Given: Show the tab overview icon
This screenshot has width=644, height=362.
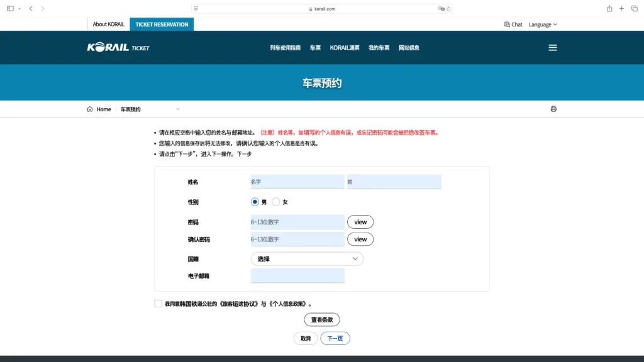Looking at the screenshot, I should point(635,9).
